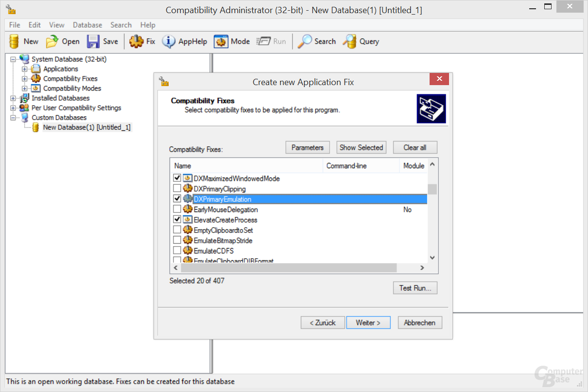Click the fix list vertical scrollbar thumb
Image resolution: width=588 pixels, height=392 pixels.
(432, 189)
